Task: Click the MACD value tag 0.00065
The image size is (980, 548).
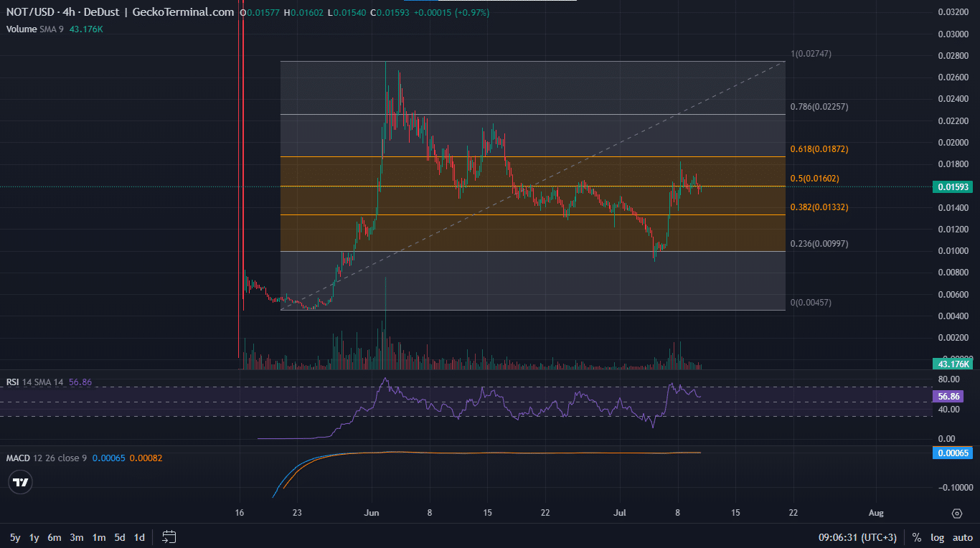Action: (x=952, y=453)
